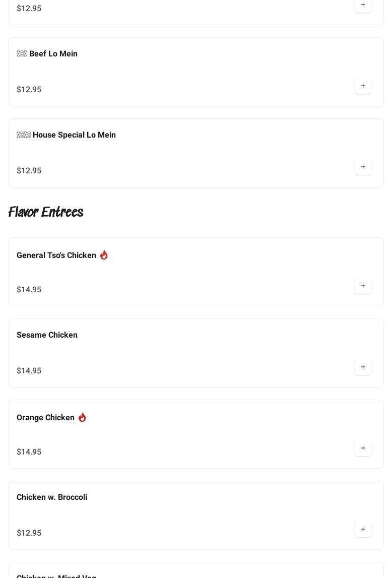The image size is (392, 578).
Task: Click the $12.95 price of House Special Lo Mein
Action: point(29,171)
